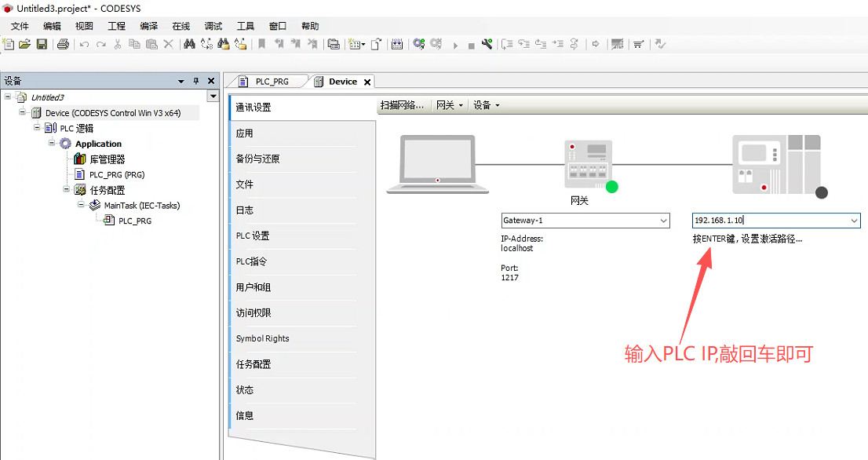The height and width of the screenshot is (460, 868).
Task: Click the 192.168.1.10 IP address field
Action: point(769,221)
